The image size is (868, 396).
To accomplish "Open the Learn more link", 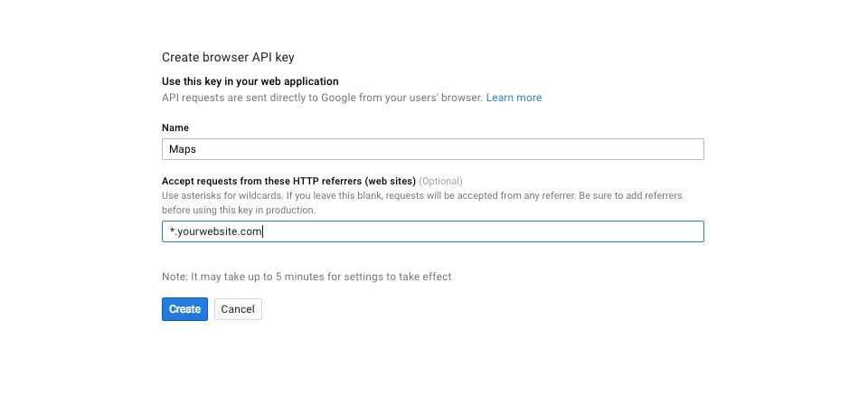I will 514,98.
